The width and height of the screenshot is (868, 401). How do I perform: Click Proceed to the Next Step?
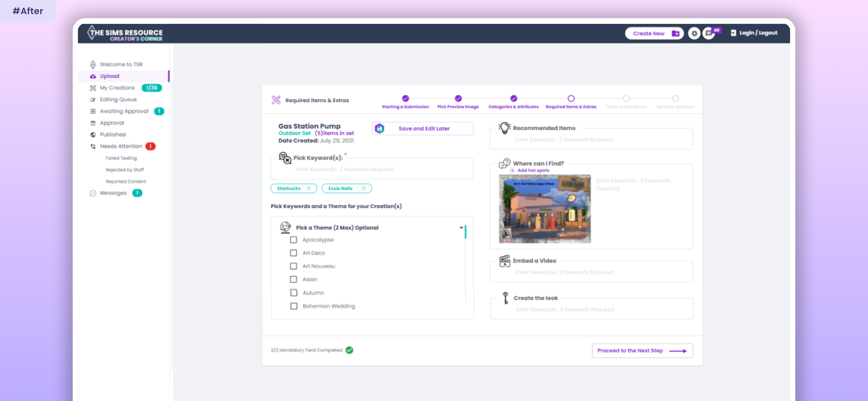tap(642, 351)
